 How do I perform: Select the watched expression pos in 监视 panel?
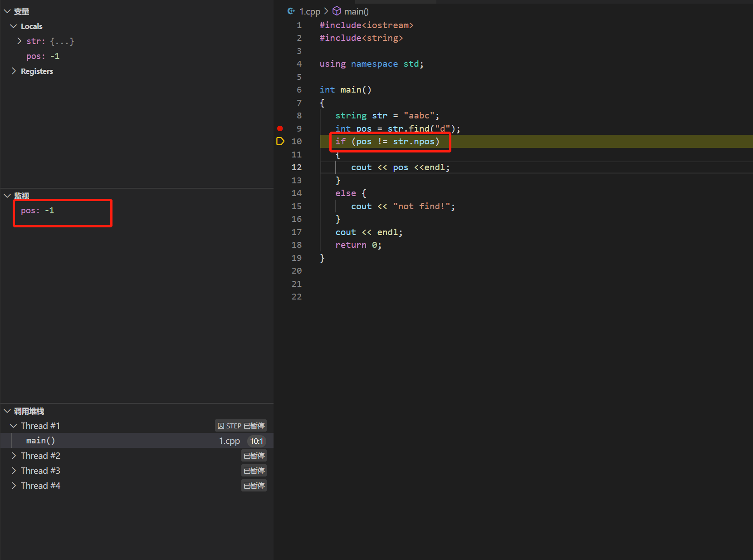pyautogui.click(x=36, y=211)
